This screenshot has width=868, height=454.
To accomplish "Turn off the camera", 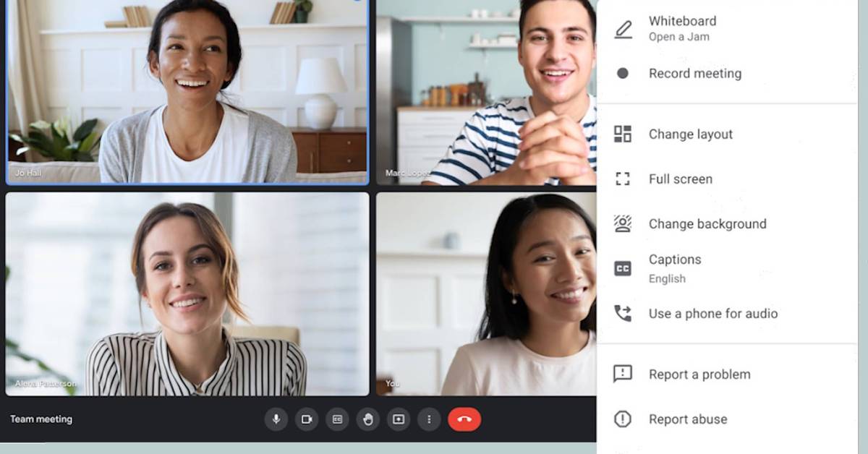I will (307, 419).
